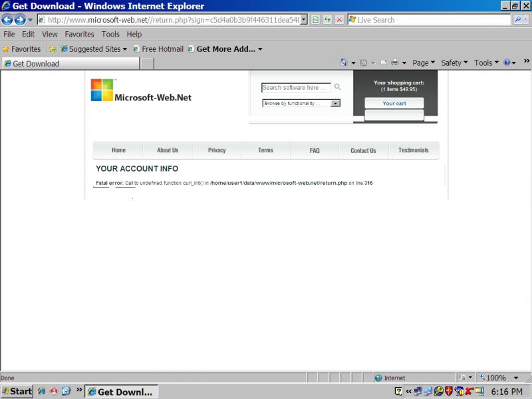Open the Tools command bar menu
This screenshot has height=399, width=532.
(486, 63)
